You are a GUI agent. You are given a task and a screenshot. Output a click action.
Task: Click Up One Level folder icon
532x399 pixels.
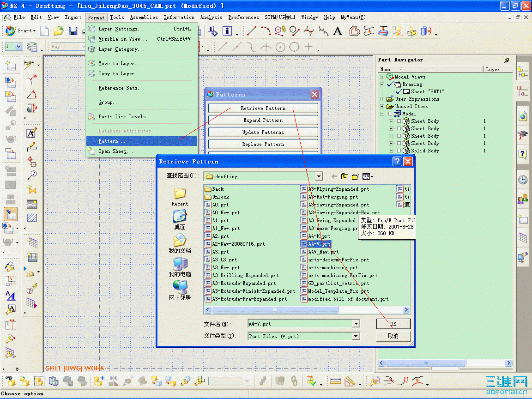tap(345, 176)
